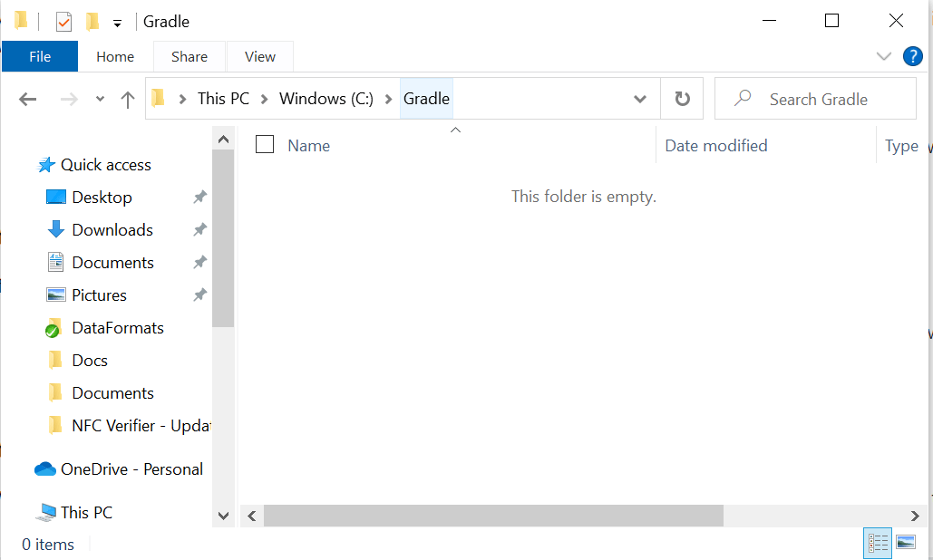Go back using the back arrow

(x=27, y=99)
